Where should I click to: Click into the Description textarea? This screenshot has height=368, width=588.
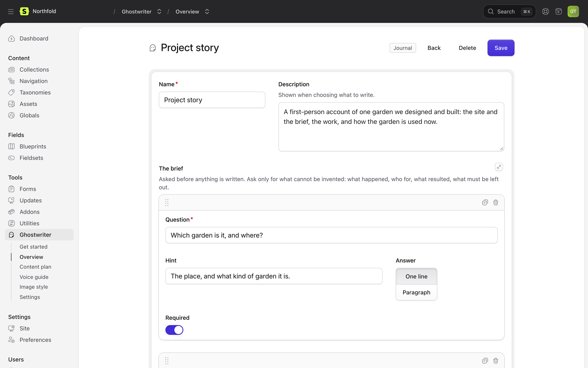click(391, 127)
